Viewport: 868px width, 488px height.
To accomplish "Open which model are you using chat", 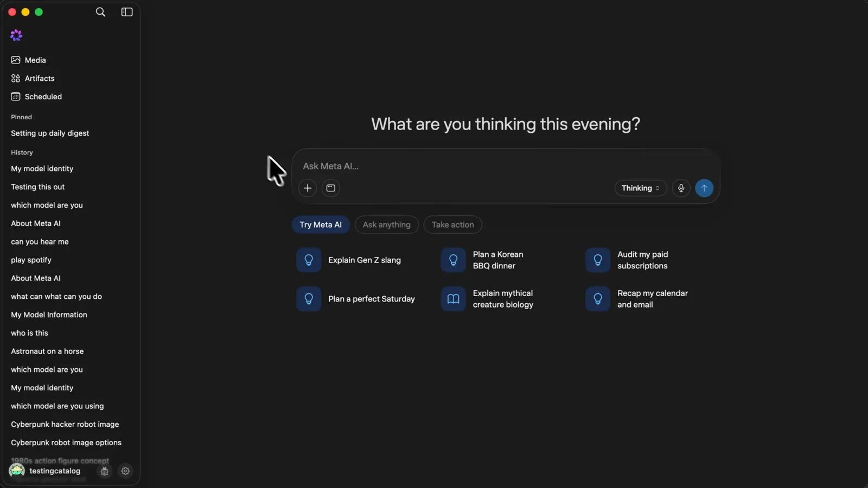I will pos(57,406).
